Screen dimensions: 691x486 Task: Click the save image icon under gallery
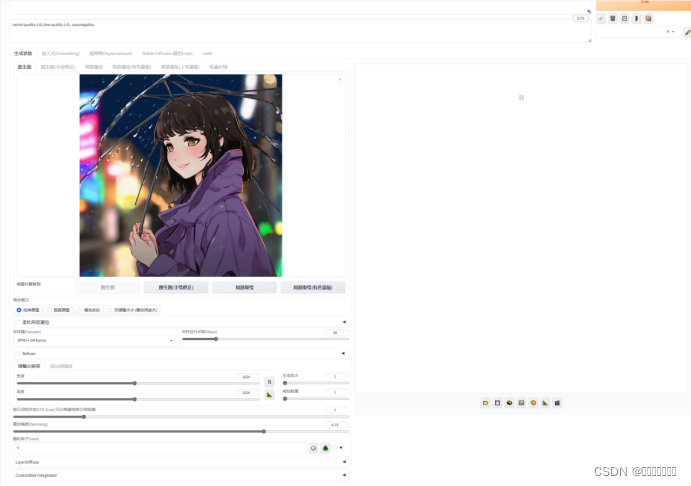pos(498,403)
